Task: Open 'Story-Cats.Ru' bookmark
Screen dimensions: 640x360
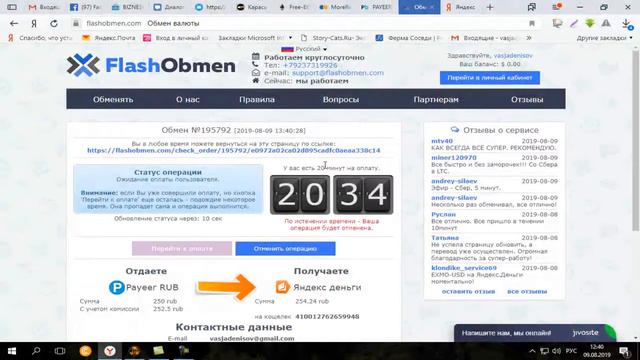Action: click(x=333, y=38)
